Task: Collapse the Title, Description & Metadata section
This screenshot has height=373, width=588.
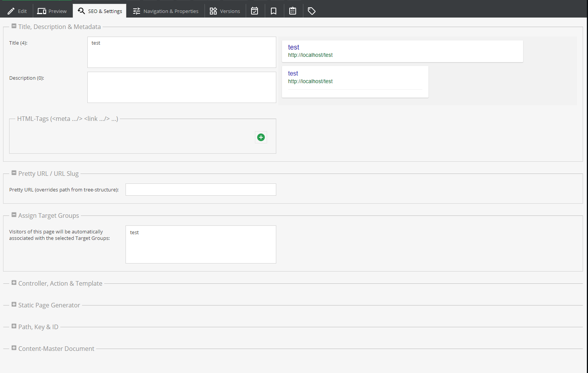Action: point(14,26)
